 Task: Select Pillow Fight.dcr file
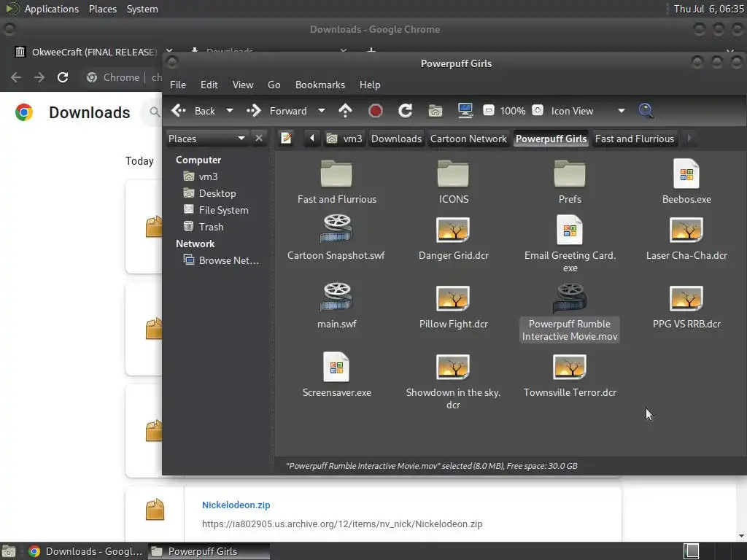453,307
